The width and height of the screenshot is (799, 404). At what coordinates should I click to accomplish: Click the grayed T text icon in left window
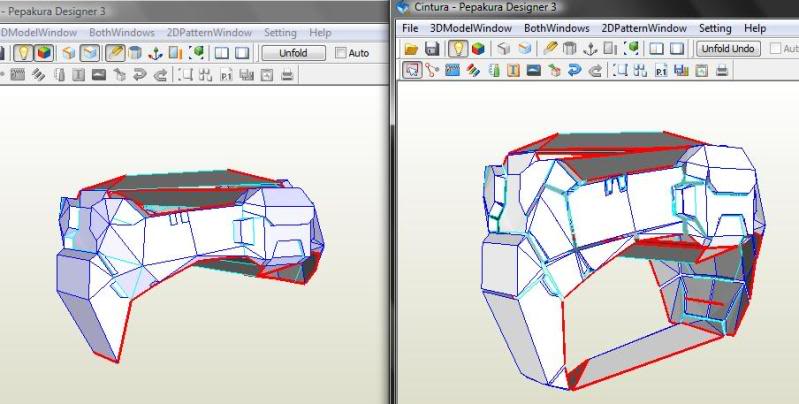[x=78, y=75]
